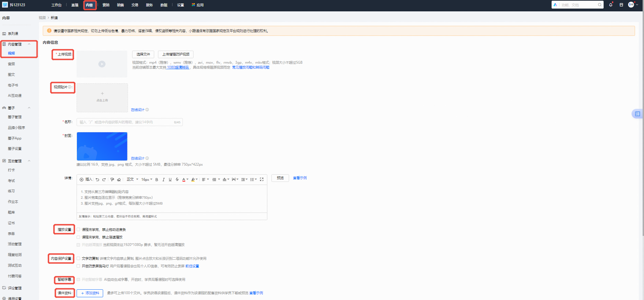Viewport: 644px width, 300px height.
Task: Open the 工作台 top menu
Action: (x=56, y=5)
